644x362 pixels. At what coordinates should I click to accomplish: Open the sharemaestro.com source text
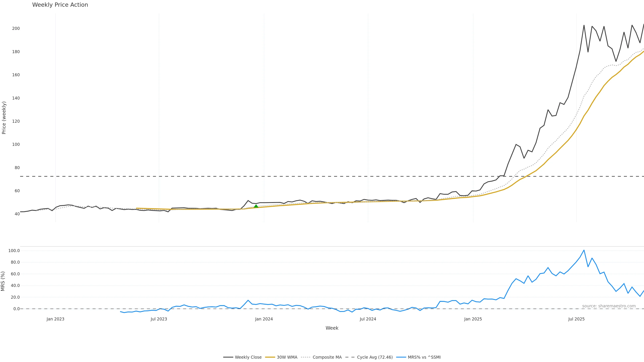pos(609,306)
